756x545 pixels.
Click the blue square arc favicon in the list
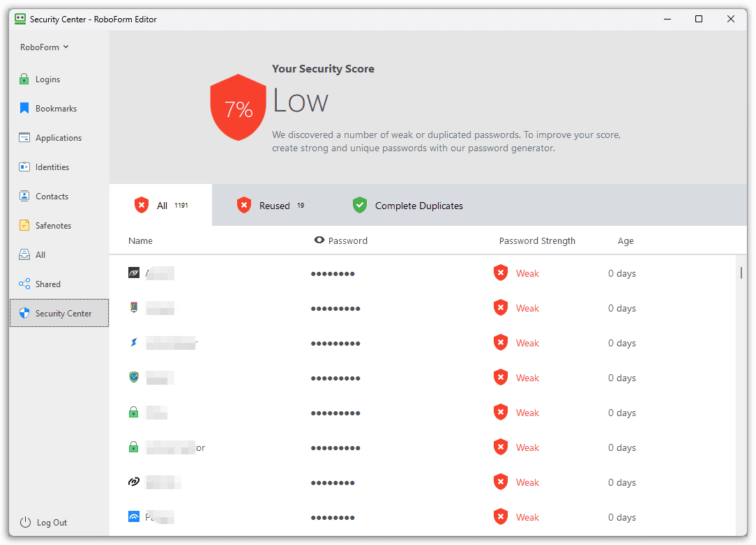(134, 516)
